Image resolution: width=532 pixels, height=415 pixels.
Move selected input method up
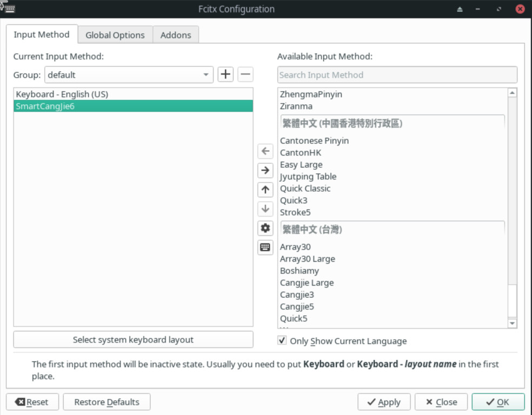(x=265, y=190)
